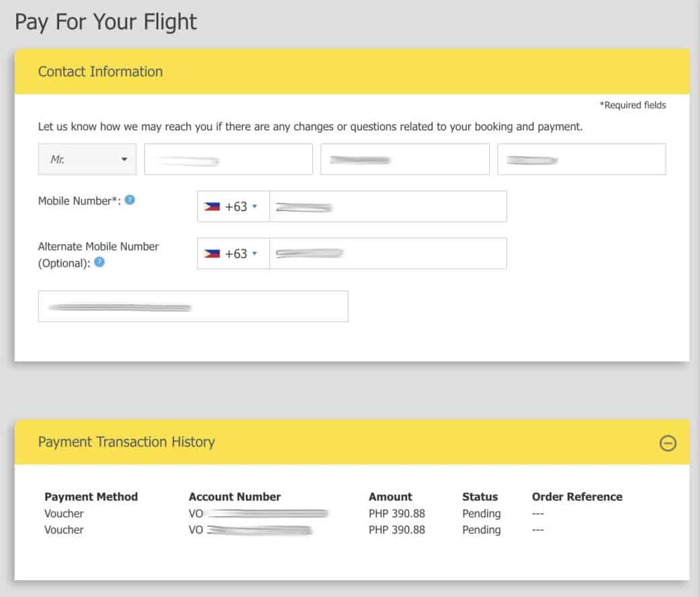Click the Philippine flag in the Alternate Mobile field
This screenshot has width=700, height=597.
coord(212,254)
